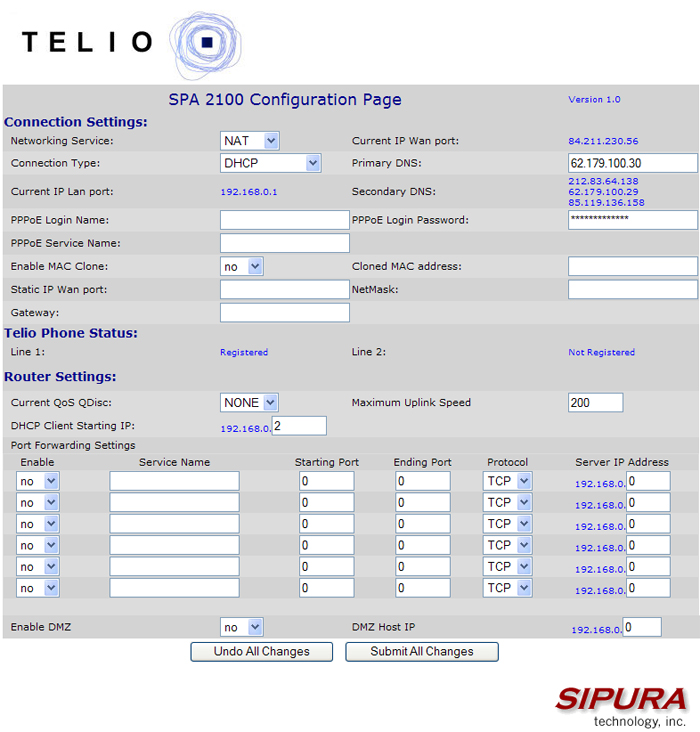This screenshot has width=700, height=732.
Task: Click the Telio spiral logo icon
Action: pyautogui.click(x=206, y=44)
